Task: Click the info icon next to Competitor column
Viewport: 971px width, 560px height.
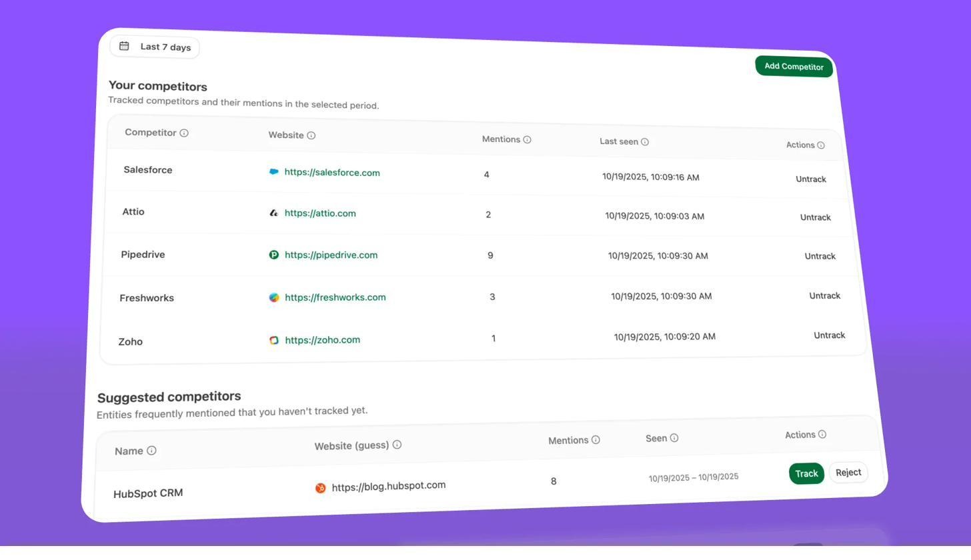Action: pos(184,133)
